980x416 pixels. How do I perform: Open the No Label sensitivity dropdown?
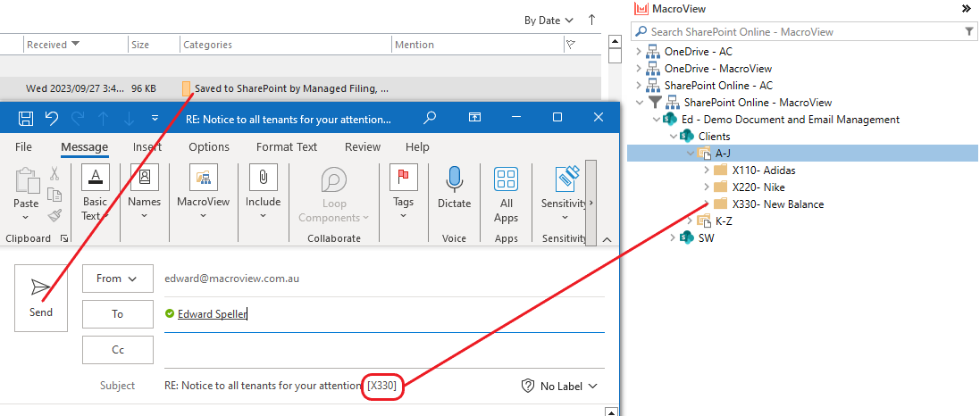coord(559,386)
